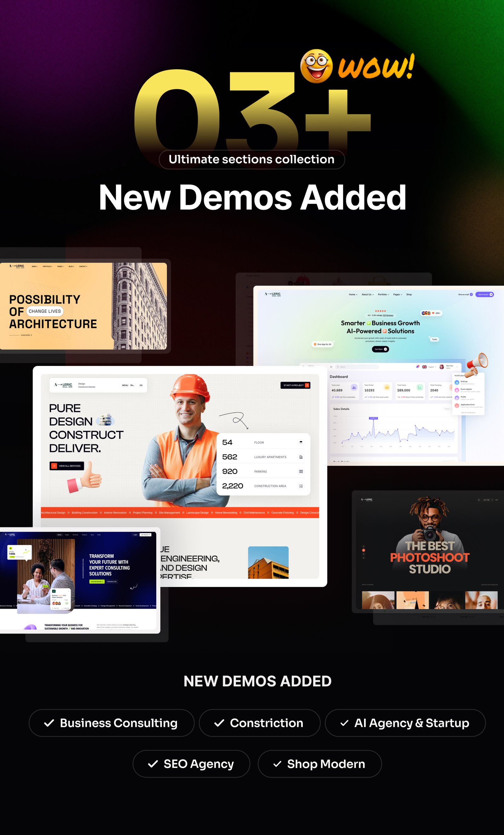Expand the Contact dropdown in the architecture demo
Viewport: 504px width, 835px height.
(x=83, y=266)
